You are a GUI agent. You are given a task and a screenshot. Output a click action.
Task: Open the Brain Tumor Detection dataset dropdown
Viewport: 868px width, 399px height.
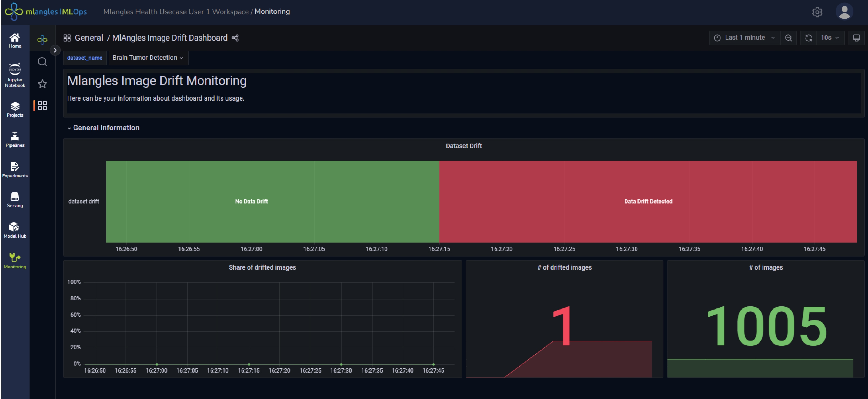point(148,58)
